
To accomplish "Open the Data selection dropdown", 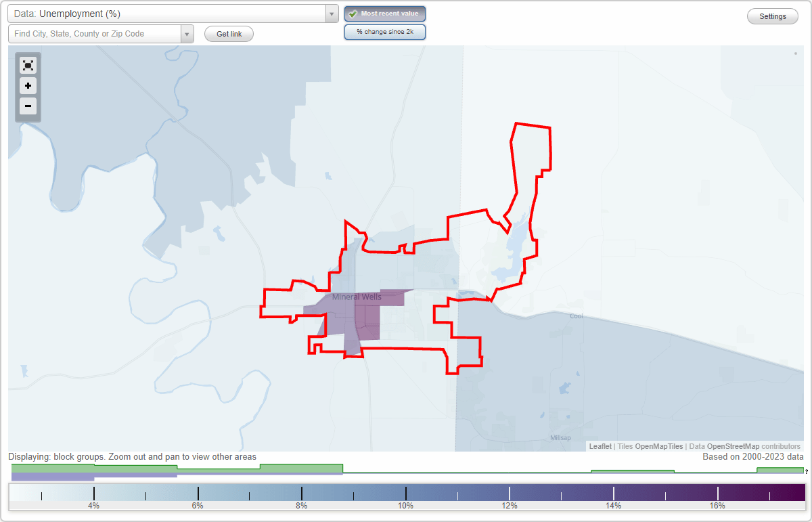I will click(331, 14).
